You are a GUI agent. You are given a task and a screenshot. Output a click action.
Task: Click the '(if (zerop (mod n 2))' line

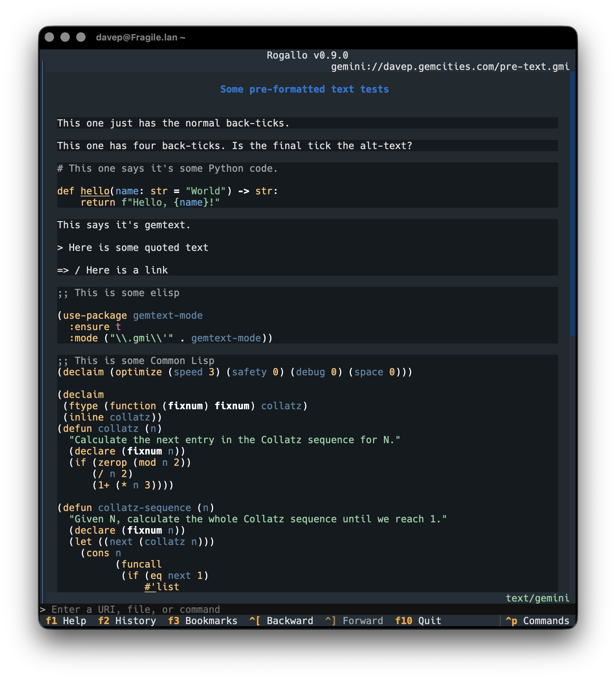[x=130, y=462]
